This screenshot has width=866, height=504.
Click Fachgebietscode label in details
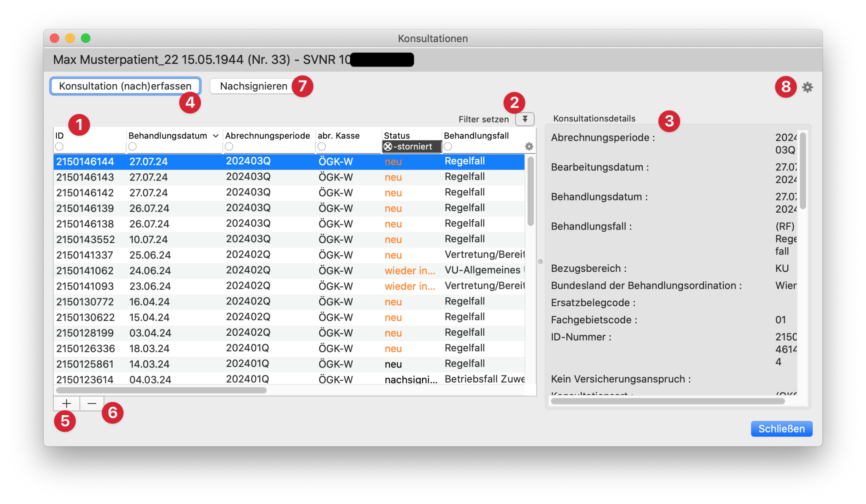[x=594, y=320]
